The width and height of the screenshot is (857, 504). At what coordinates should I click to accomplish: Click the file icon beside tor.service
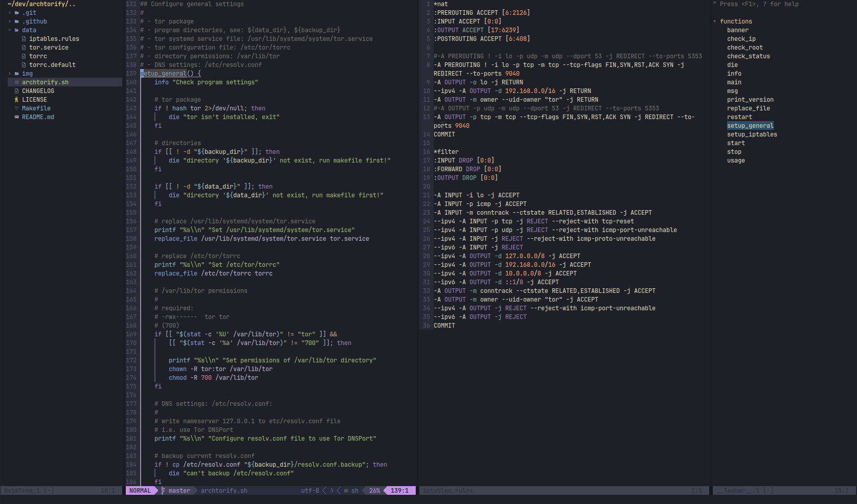coord(24,48)
